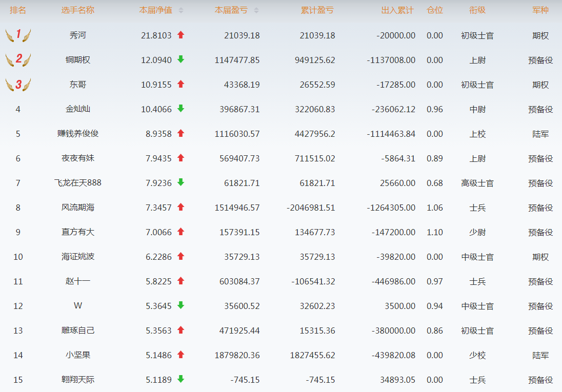Select player name 风流期海
The height and width of the screenshot is (392, 562).
[78, 208]
